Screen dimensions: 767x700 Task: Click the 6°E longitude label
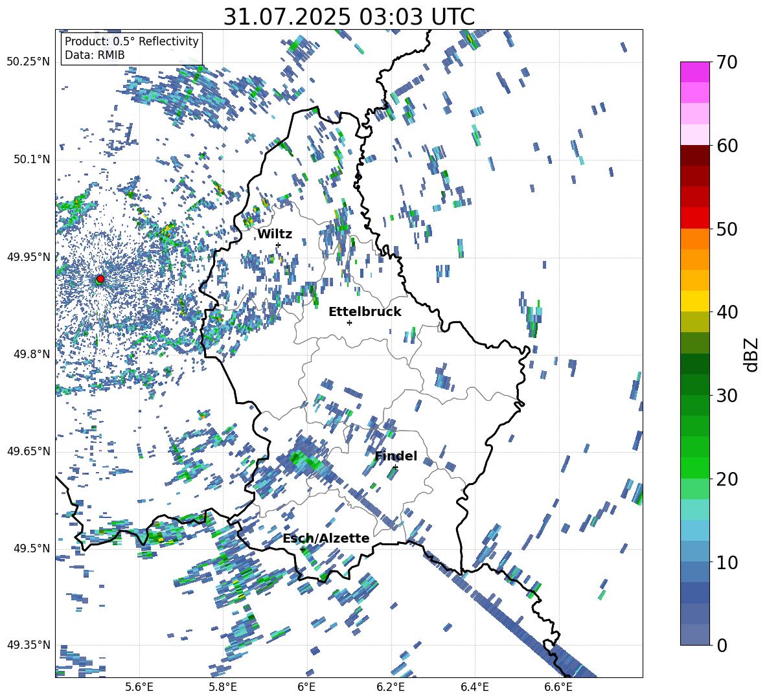(x=306, y=687)
